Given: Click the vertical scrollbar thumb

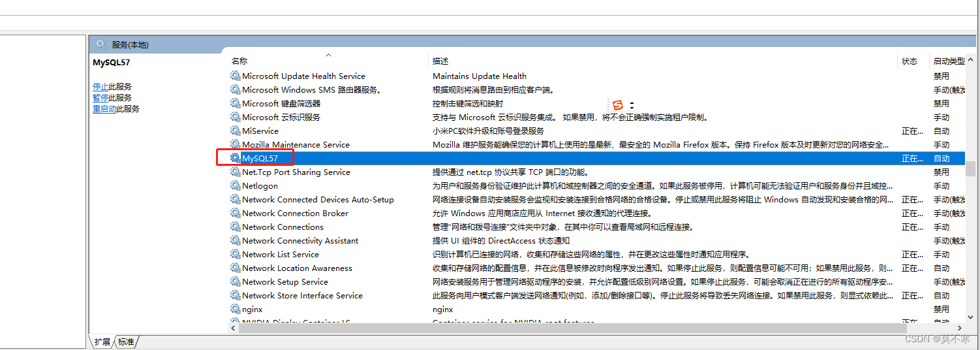Looking at the screenshot, I should [971, 168].
